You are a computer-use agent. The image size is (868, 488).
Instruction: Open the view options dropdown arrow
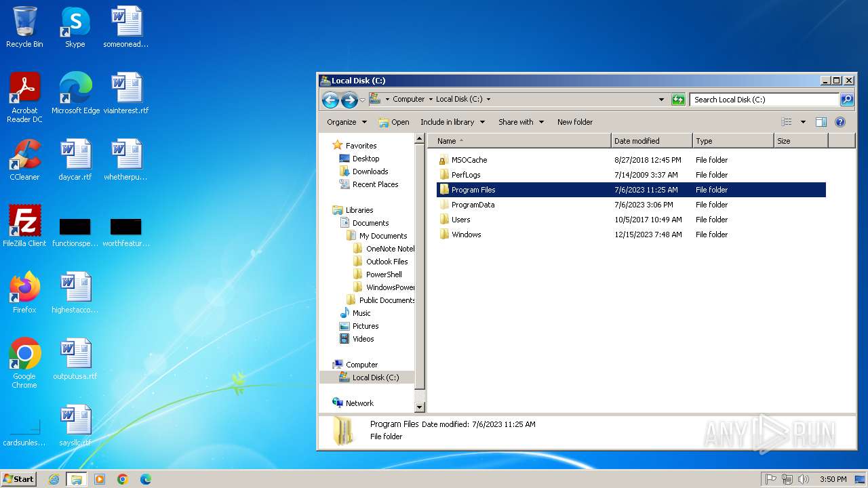pos(803,122)
